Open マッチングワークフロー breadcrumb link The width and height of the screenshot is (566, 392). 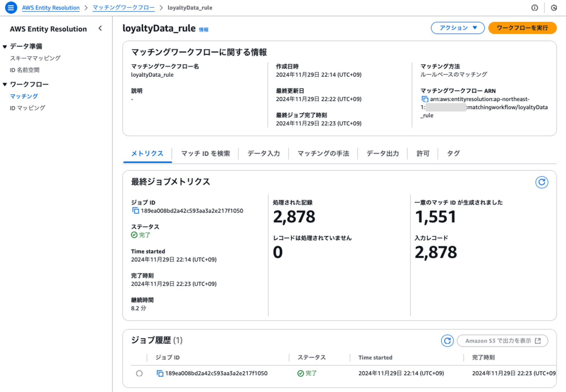tap(124, 8)
